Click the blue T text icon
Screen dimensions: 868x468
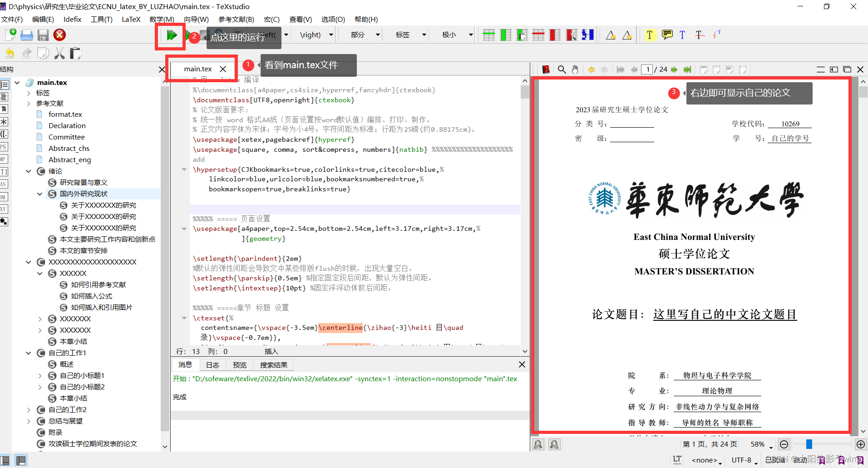pos(682,35)
